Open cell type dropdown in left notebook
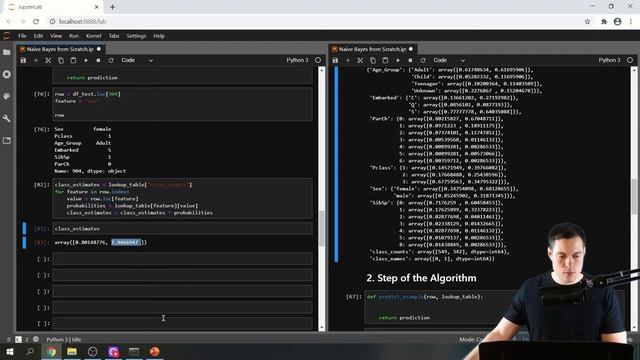This screenshot has height=360, width=640. tap(137, 60)
